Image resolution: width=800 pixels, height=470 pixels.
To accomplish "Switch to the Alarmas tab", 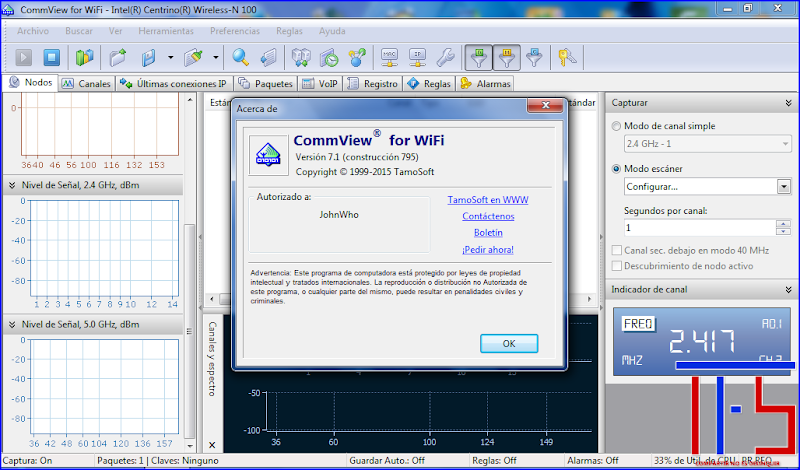I will click(485, 84).
